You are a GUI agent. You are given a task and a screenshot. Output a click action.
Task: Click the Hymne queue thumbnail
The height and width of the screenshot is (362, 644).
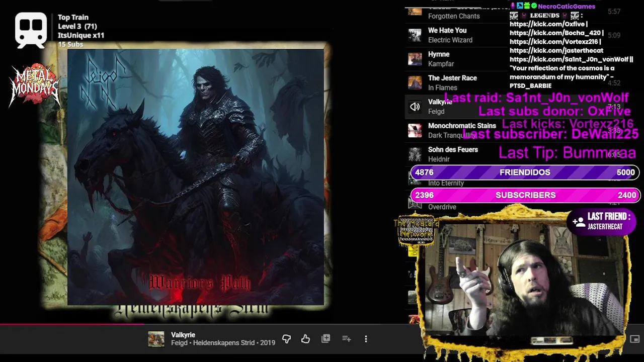click(x=415, y=59)
